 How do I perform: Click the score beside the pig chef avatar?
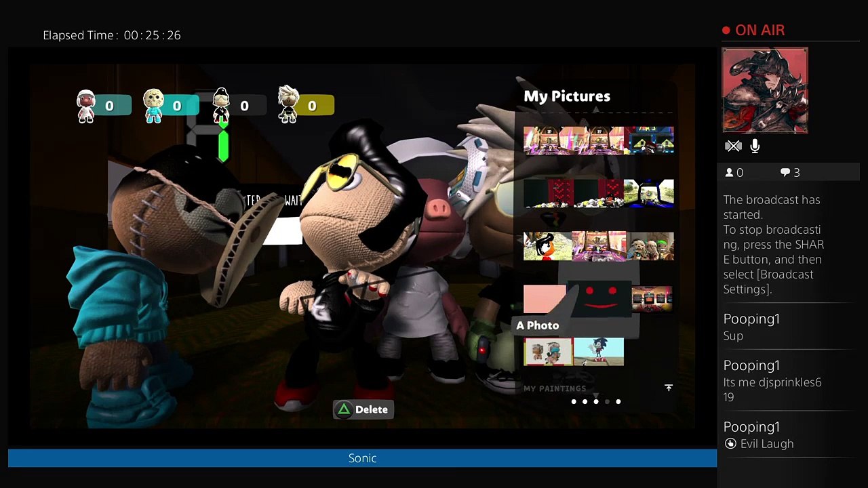pyautogui.click(x=110, y=106)
